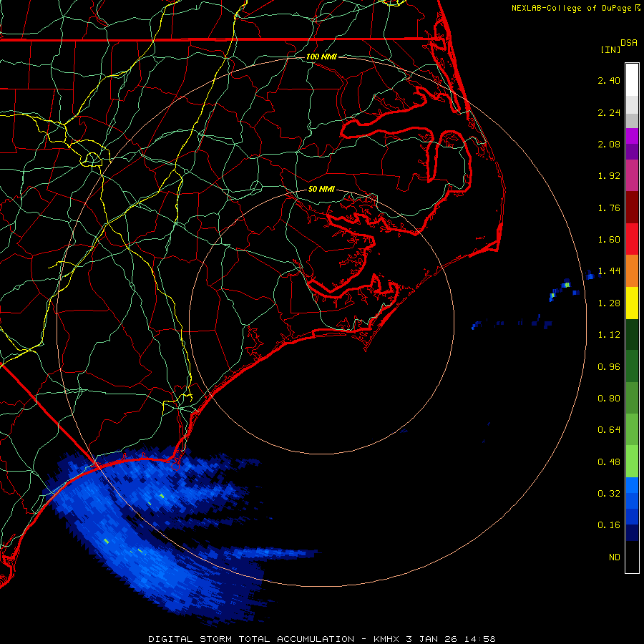
Task: Click the 2.08 legend value
Action: (x=609, y=144)
